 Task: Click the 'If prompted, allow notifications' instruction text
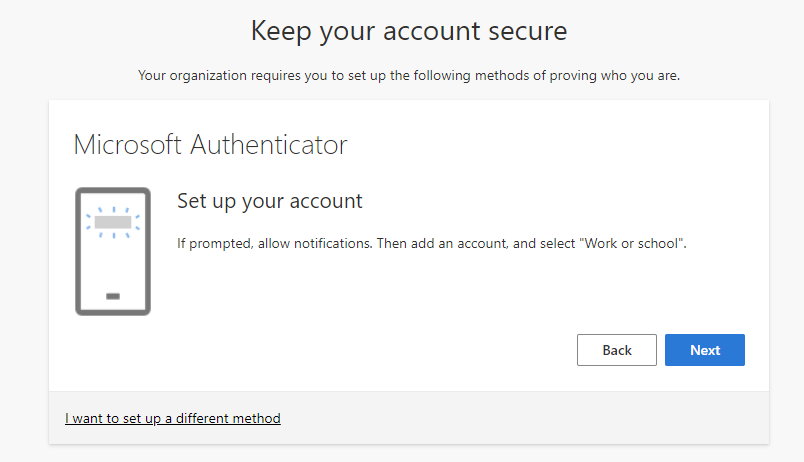274,243
